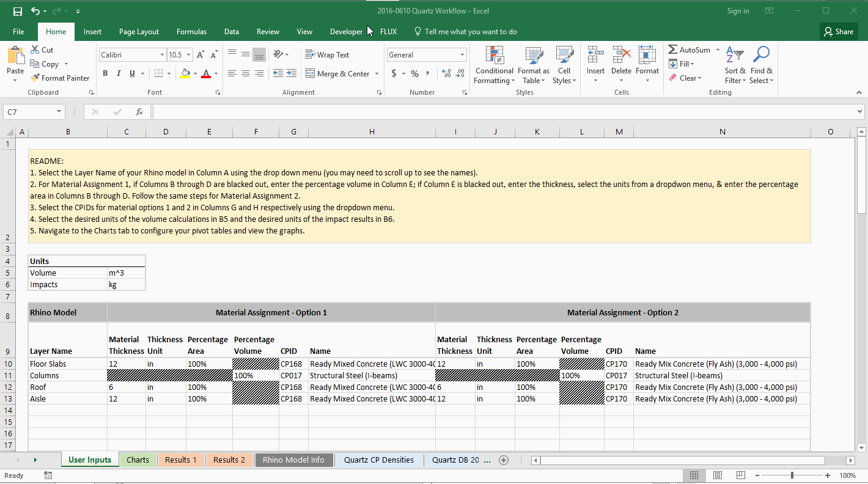
Task: Open the AutoSum dropdown arrow
Action: click(718, 50)
